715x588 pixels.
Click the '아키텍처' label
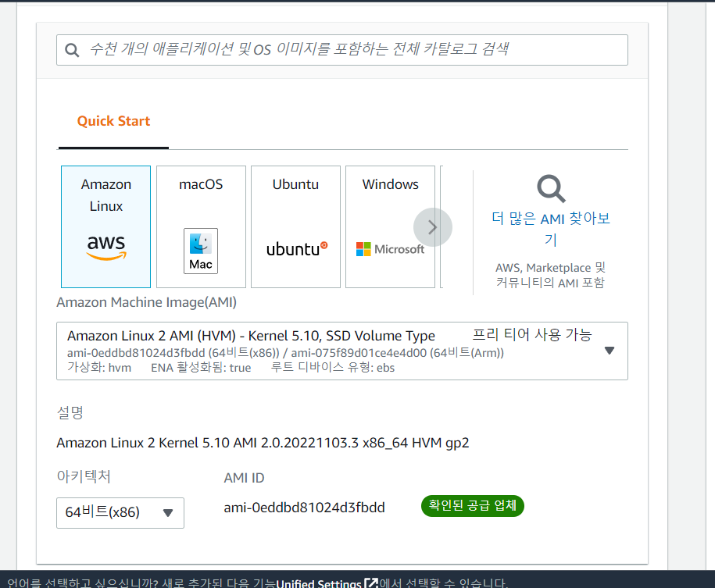[x=84, y=477]
